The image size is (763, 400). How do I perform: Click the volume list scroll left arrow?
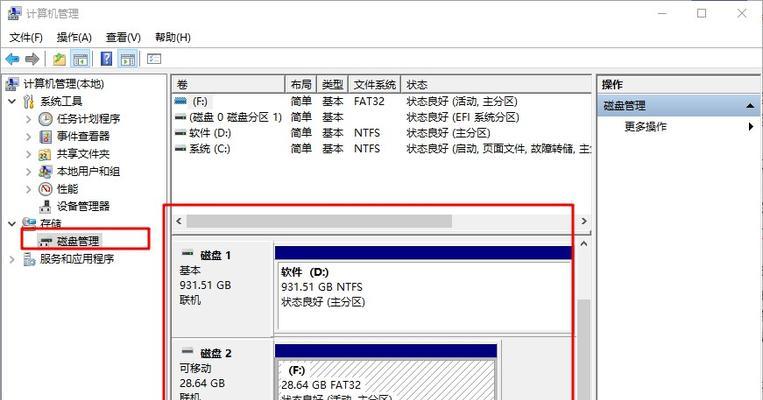coord(179,221)
